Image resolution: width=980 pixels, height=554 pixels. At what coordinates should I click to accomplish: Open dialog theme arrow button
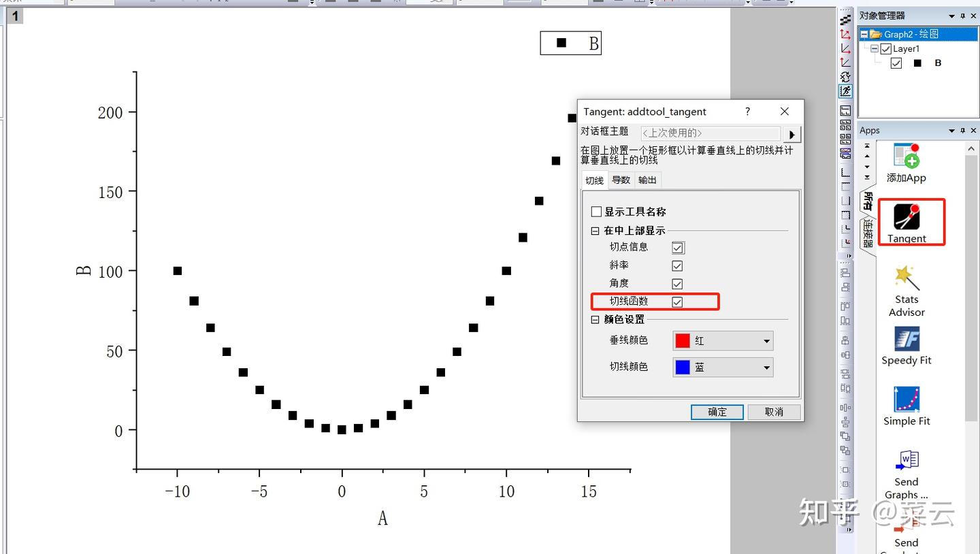coord(791,133)
